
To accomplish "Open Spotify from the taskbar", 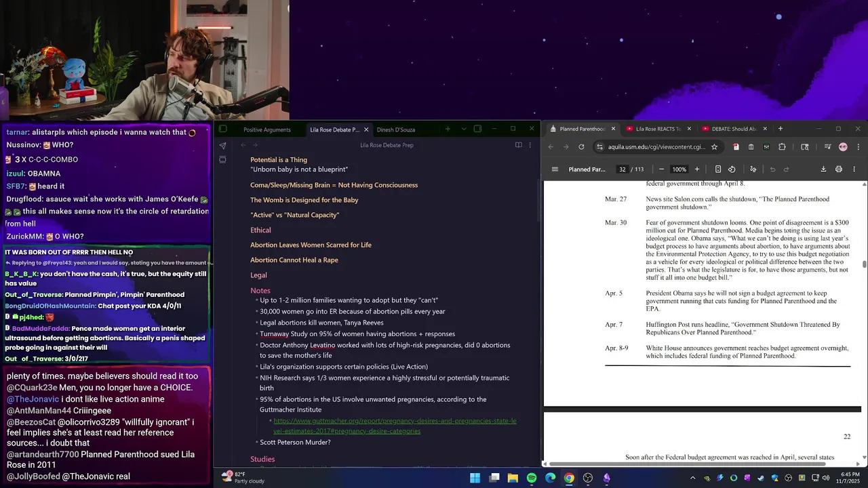I will point(532,478).
